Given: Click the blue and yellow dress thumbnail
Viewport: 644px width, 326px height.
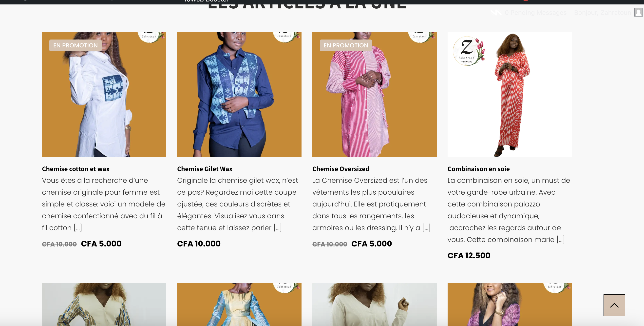Looking at the screenshot, I should click(239, 304).
